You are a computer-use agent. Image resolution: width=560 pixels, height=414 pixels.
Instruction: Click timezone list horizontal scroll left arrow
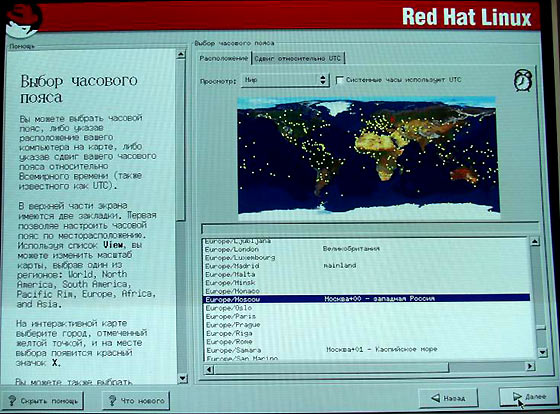209,369
